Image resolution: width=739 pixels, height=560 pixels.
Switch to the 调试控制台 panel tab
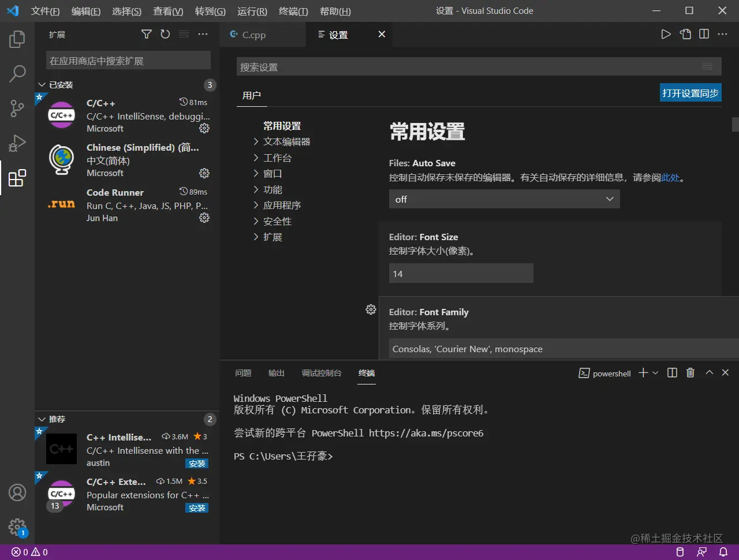322,373
